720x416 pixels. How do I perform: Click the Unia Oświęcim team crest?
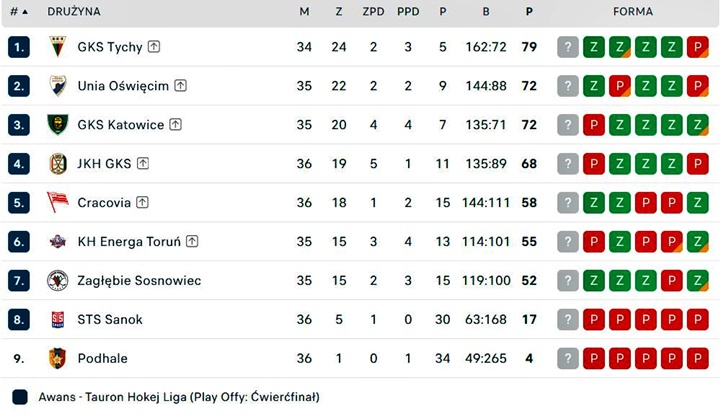[58, 86]
